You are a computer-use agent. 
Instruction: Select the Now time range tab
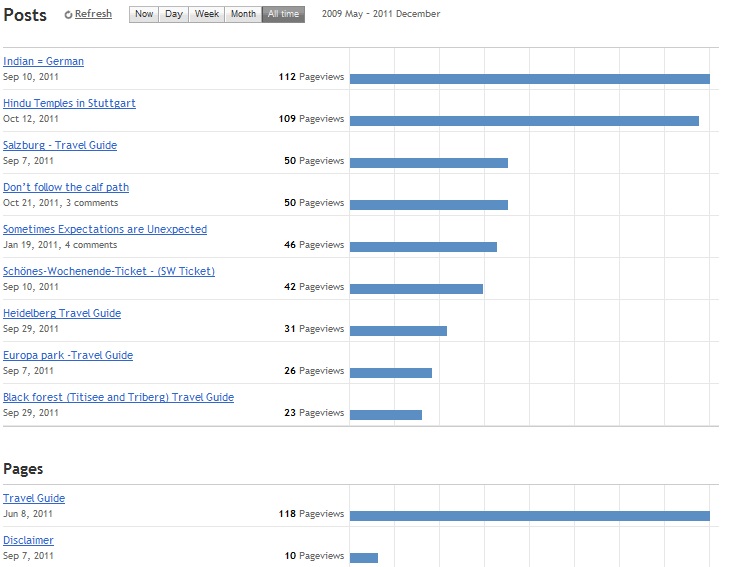coord(144,14)
